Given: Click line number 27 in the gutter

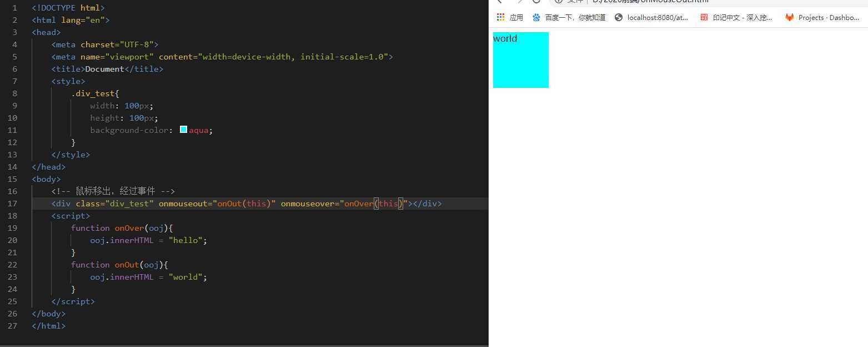Looking at the screenshot, I should click(x=13, y=326).
